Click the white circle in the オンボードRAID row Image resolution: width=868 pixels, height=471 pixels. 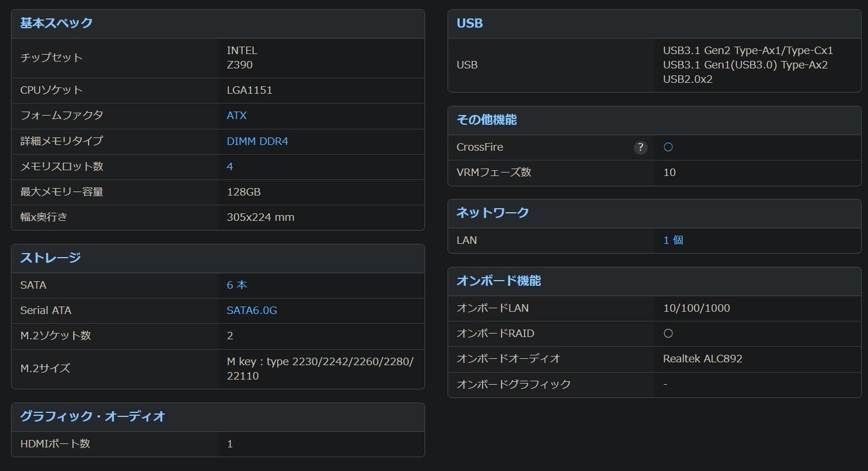[x=668, y=333]
